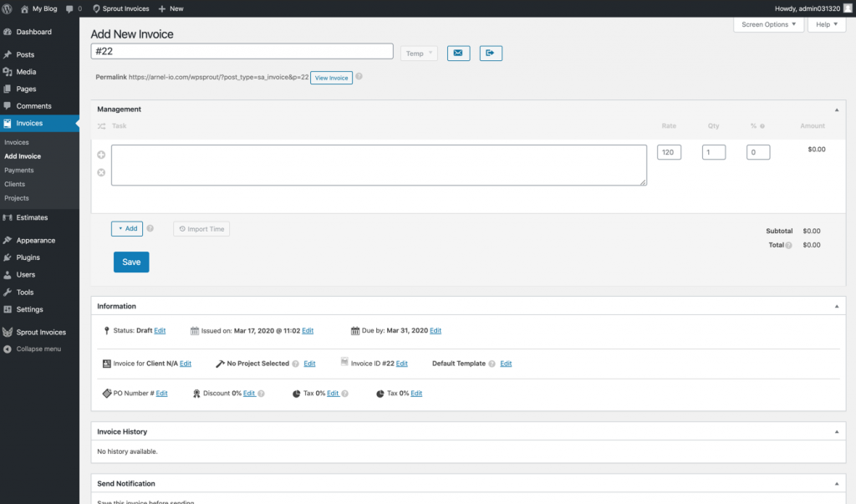Click the shuffle icon beside Task header
The width and height of the screenshot is (856, 504).
101,126
